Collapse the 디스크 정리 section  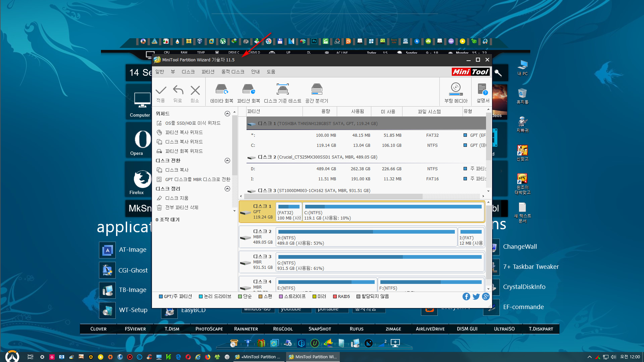pyautogui.click(x=227, y=189)
